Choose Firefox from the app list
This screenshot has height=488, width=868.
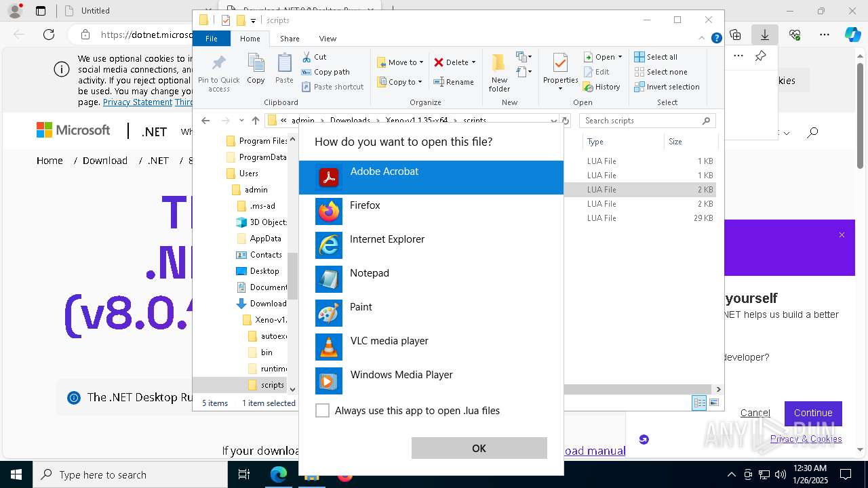point(431,211)
